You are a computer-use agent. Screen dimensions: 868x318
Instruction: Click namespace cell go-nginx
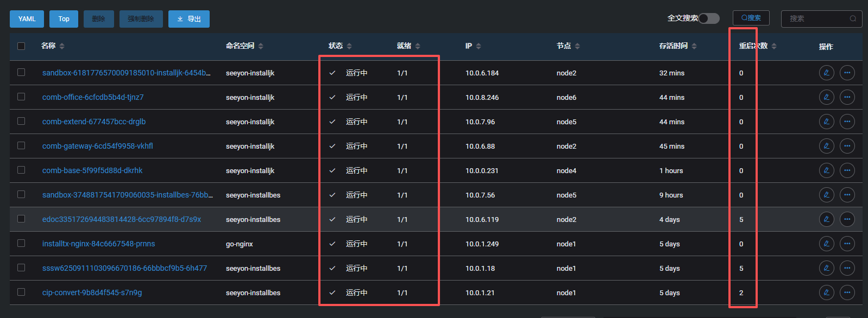pos(240,244)
